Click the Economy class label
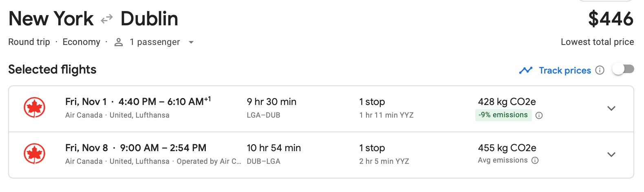Viewport: 644px width, 192px height. tap(81, 42)
